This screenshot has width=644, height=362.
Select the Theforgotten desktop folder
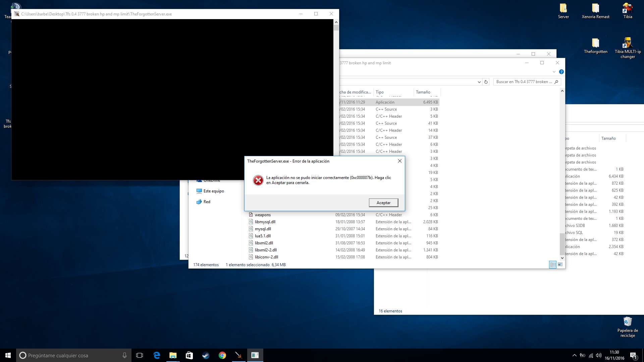[595, 46]
